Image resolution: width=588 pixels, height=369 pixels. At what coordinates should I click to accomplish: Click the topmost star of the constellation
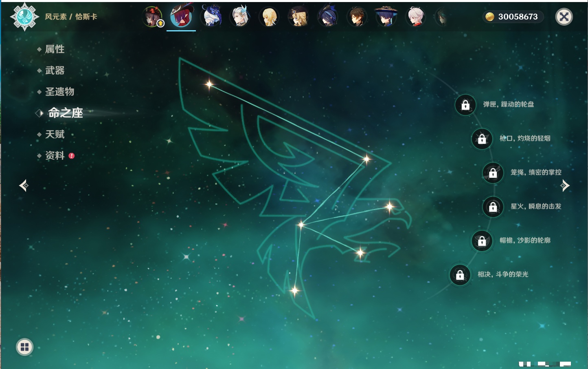(x=209, y=84)
